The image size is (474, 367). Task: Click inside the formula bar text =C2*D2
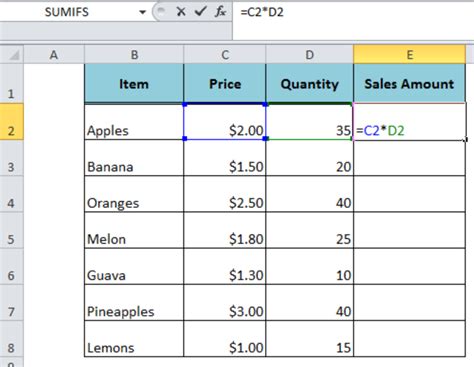pos(262,12)
